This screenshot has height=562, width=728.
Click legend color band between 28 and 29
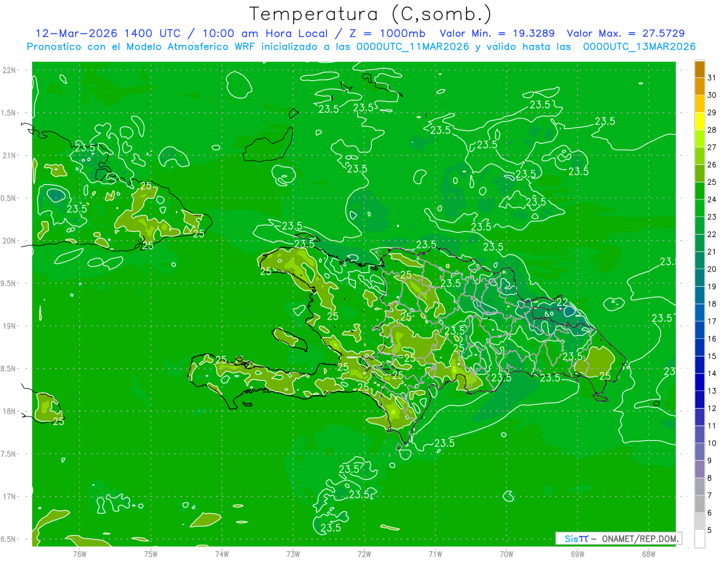(699, 121)
